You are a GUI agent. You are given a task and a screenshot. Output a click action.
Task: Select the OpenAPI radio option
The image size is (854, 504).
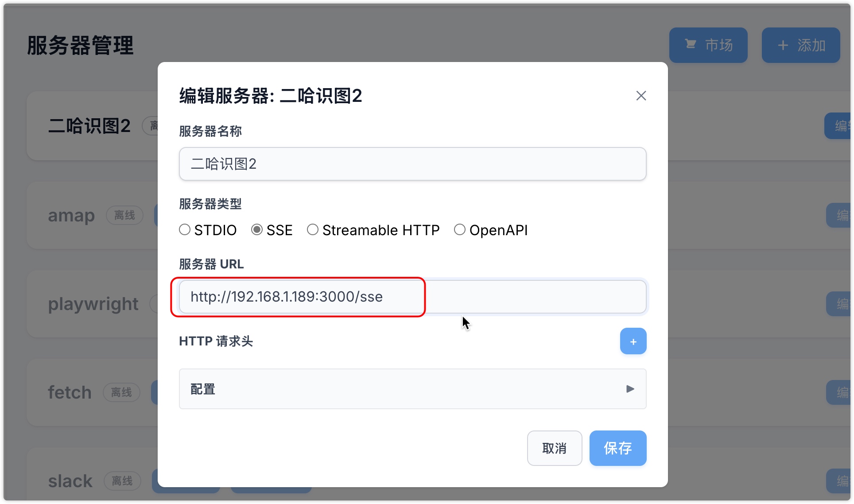pos(460,229)
